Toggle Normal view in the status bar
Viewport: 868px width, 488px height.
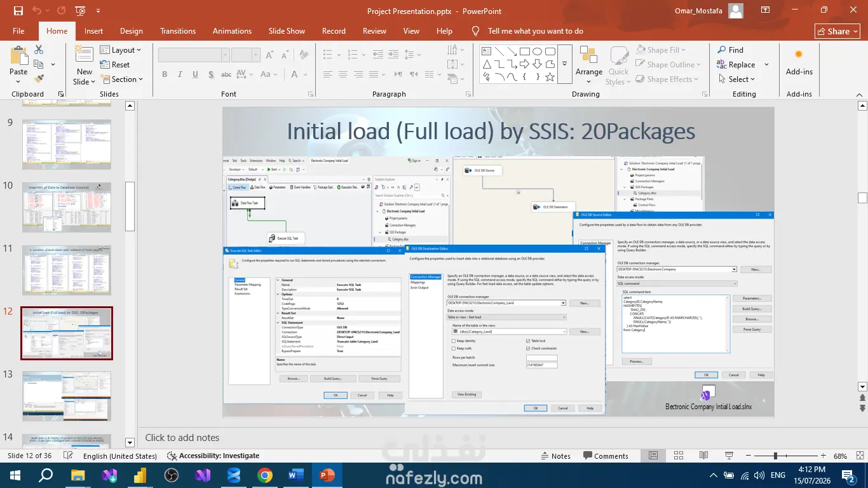653,456
